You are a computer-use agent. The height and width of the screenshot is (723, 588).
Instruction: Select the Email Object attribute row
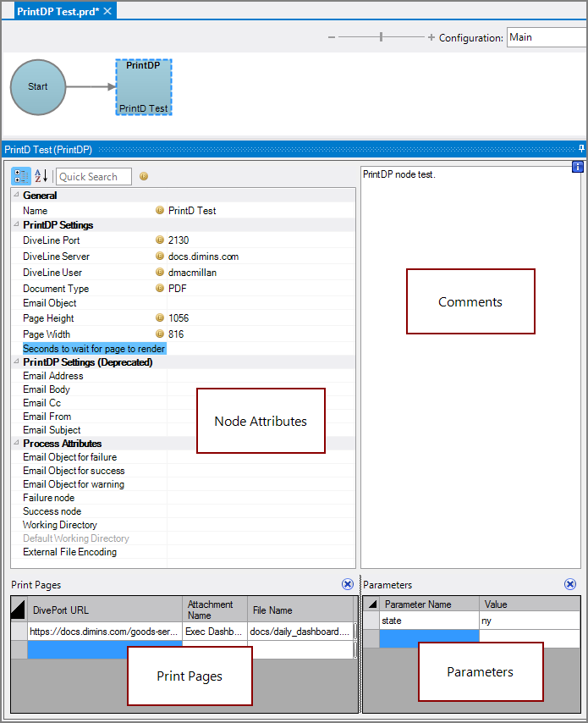183,303
